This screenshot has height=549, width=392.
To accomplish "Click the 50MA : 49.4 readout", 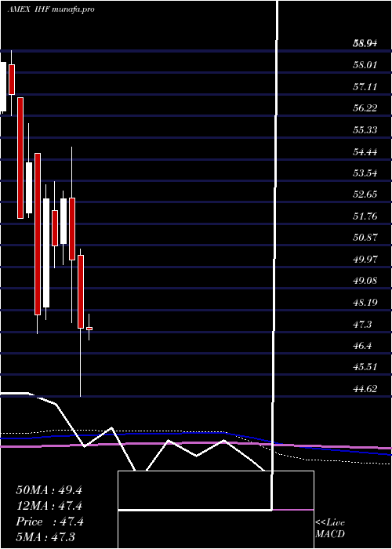I will 49,490.
